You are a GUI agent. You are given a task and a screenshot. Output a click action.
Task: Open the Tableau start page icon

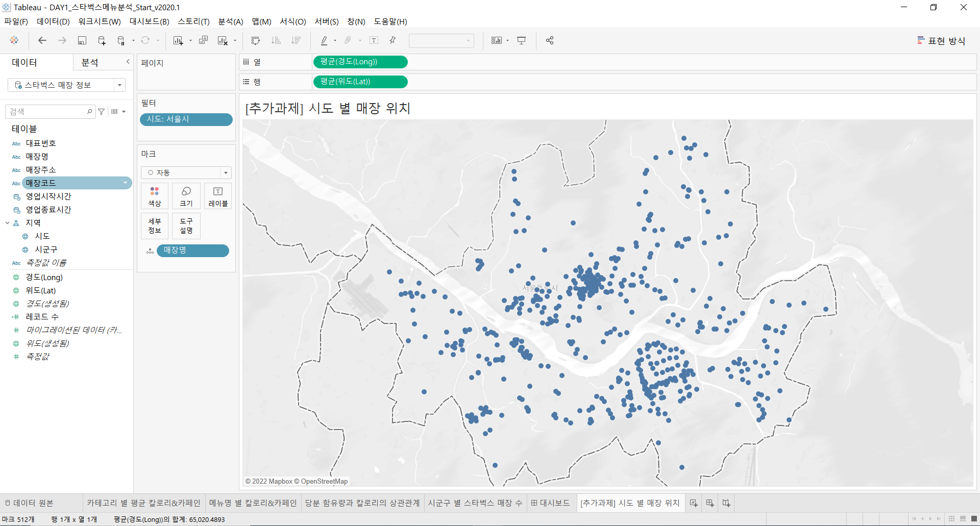pyautogui.click(x=14, y=40)
